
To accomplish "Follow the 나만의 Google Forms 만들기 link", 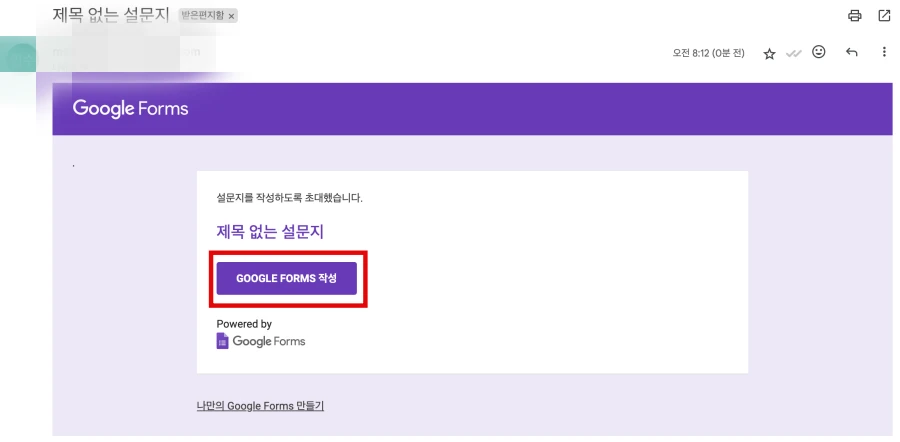I will pyautogui.click(x=260, y=406).
